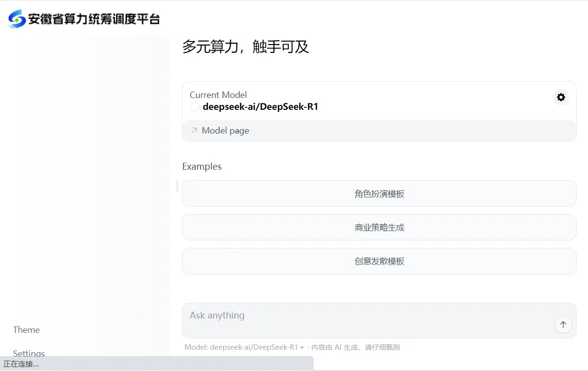The width and height of the screenshot is (588, 371).
Task: Open Settings in the sidebar
Action: click(x=29, y=353)
